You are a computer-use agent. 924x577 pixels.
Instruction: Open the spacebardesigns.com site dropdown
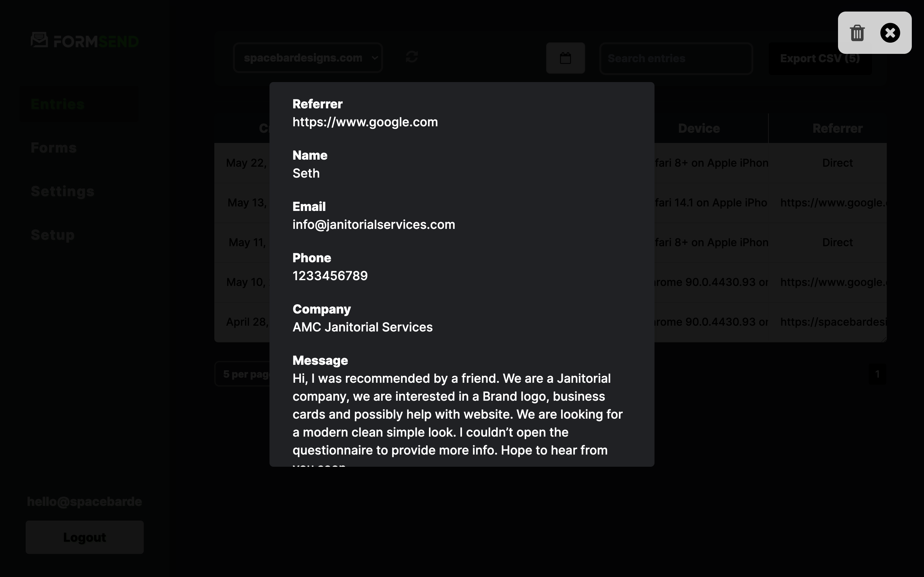(x=308, y=58)
